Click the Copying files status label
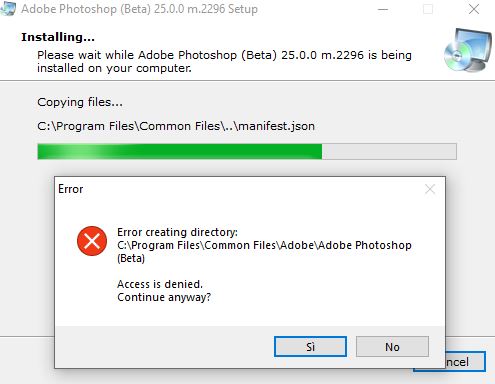 point(80,102)
